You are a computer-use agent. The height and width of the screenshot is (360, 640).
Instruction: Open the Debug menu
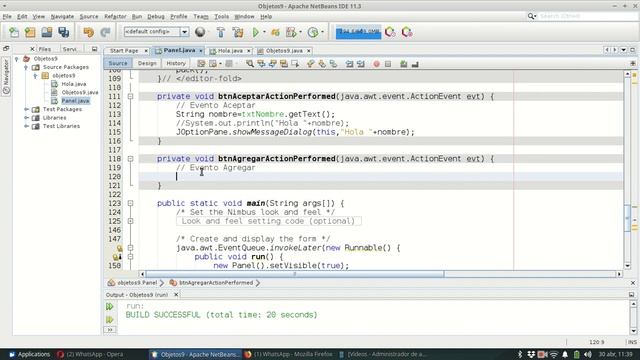click(x=156, y=17)
